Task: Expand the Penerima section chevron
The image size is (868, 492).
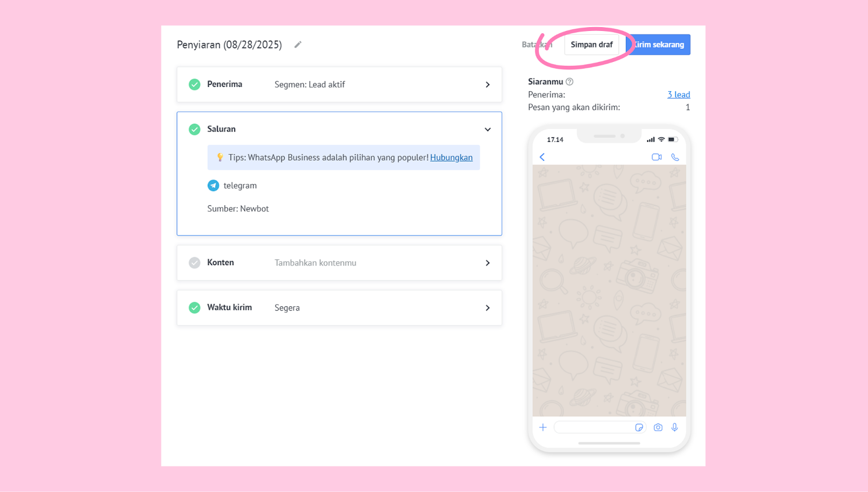Action: click(488, 85)
